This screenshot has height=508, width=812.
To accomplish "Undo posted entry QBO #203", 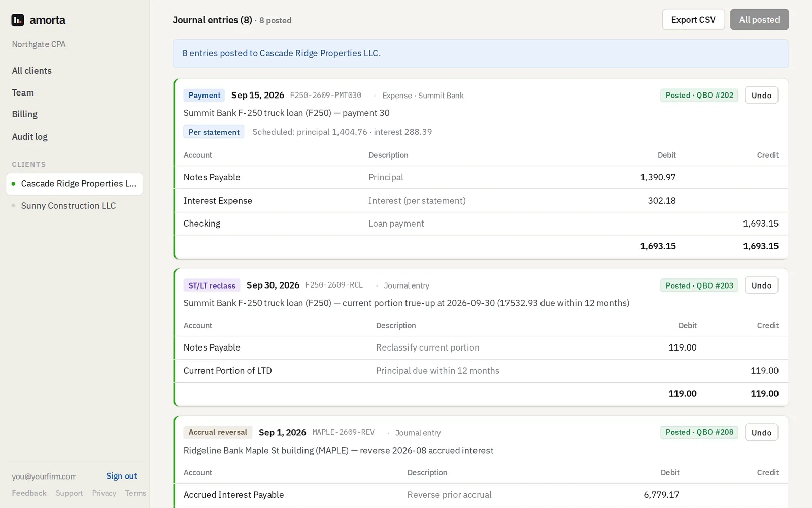I will [761, 285].
